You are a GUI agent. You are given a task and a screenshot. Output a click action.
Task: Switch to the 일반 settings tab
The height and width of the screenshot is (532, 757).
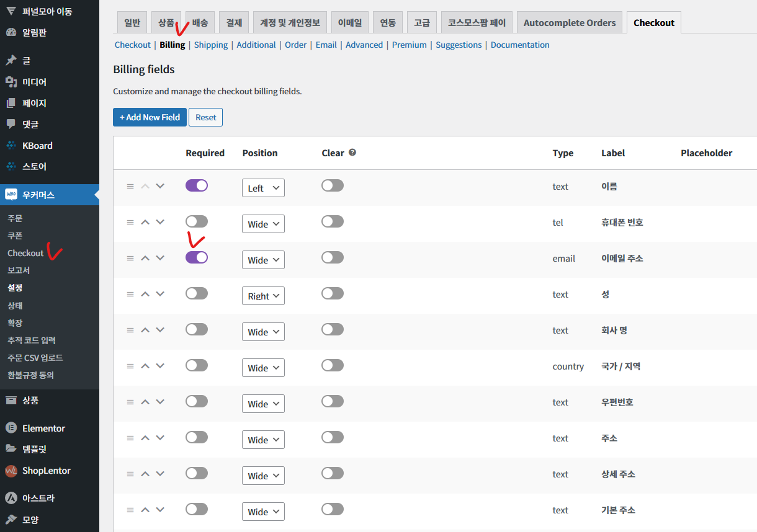pos(132,22)
